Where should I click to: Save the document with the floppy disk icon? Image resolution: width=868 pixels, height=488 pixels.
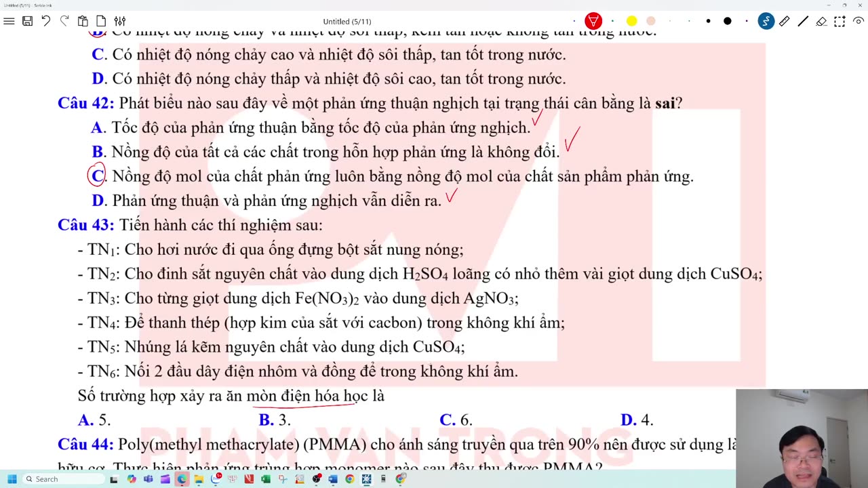tap(27, 21)
